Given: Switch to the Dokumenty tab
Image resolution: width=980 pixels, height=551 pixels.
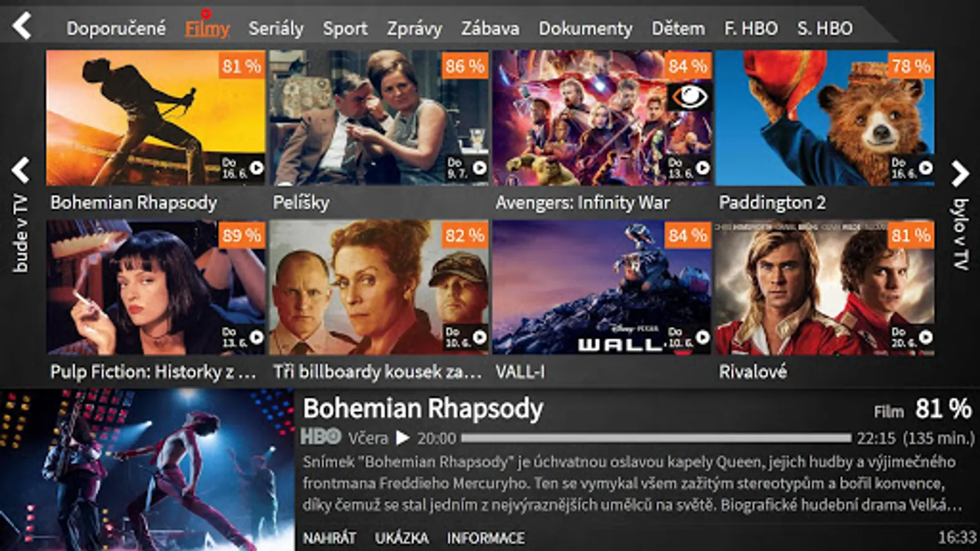Looking at the screenshot, I should (585, 28).
